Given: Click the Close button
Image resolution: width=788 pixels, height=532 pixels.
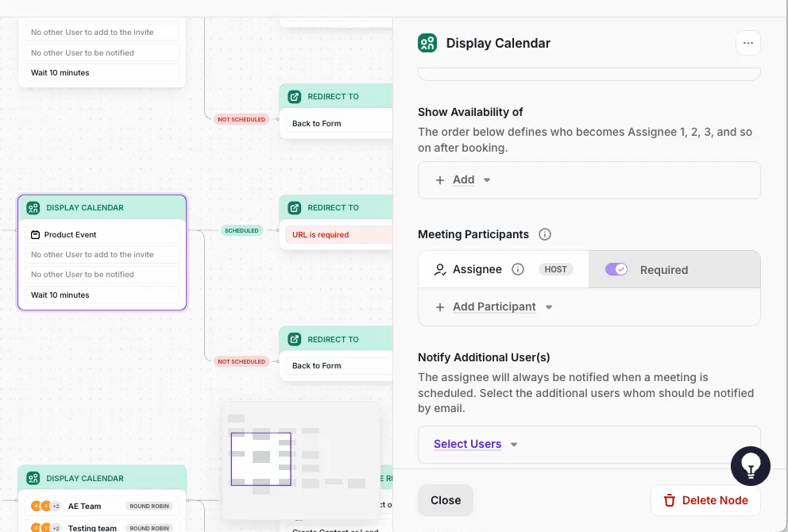Looking at the screenshot, I should (x=446, y=500).
